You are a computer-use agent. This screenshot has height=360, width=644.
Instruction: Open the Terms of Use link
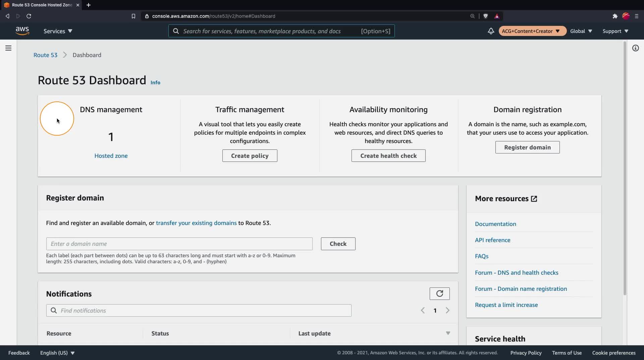567,353
